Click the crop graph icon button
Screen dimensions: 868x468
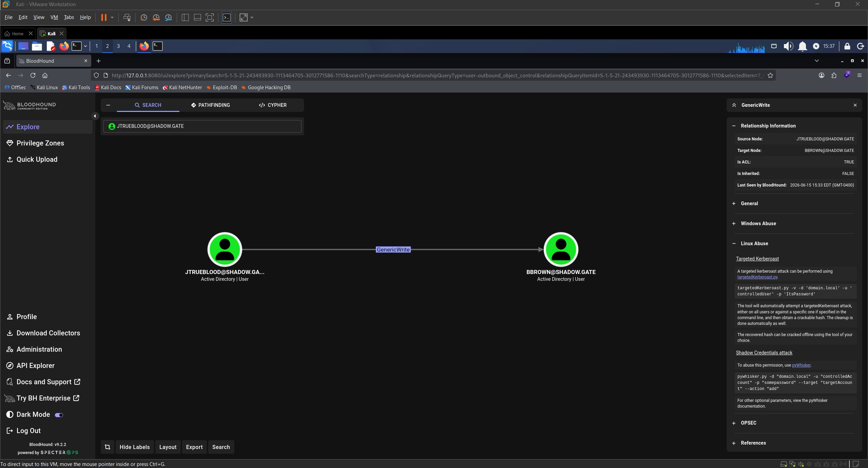107,447
